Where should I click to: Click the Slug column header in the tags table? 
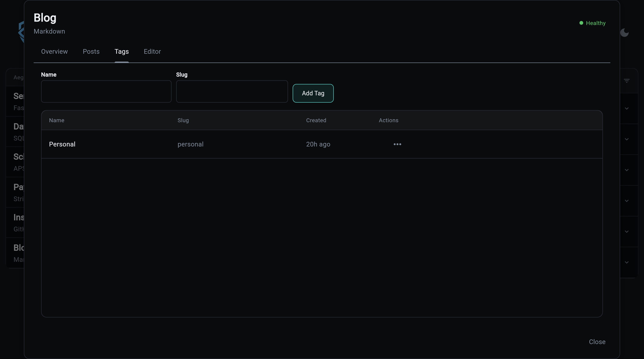coord(183,120)
